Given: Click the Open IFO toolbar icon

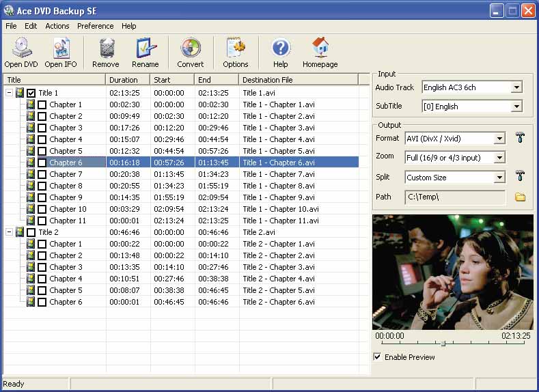Looking at the screenshot, I should [x=61, y=48].
